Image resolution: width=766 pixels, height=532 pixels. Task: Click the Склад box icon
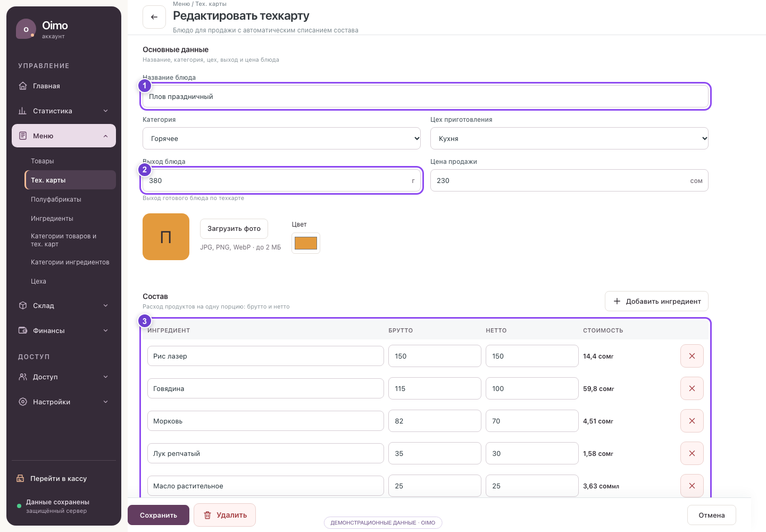[x=23, y=305]
